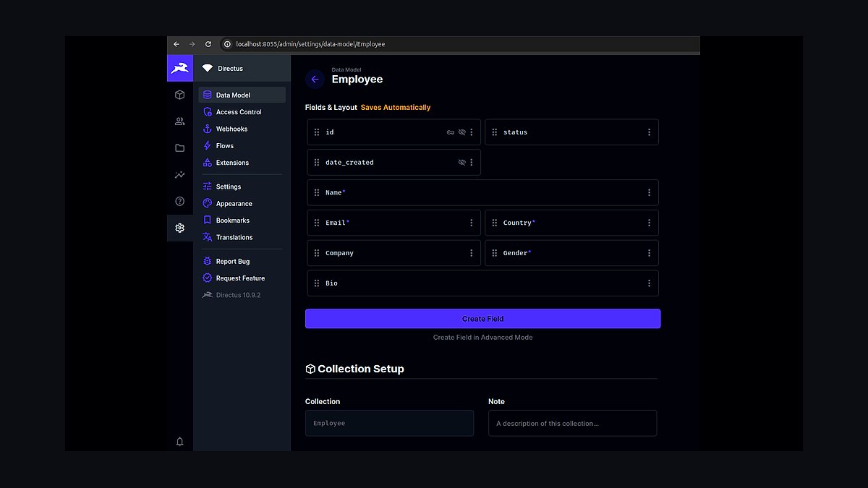Click the browser back arrow
This screenshot has width=868, height=488.
pyautogui.click(x=176, y=44)
